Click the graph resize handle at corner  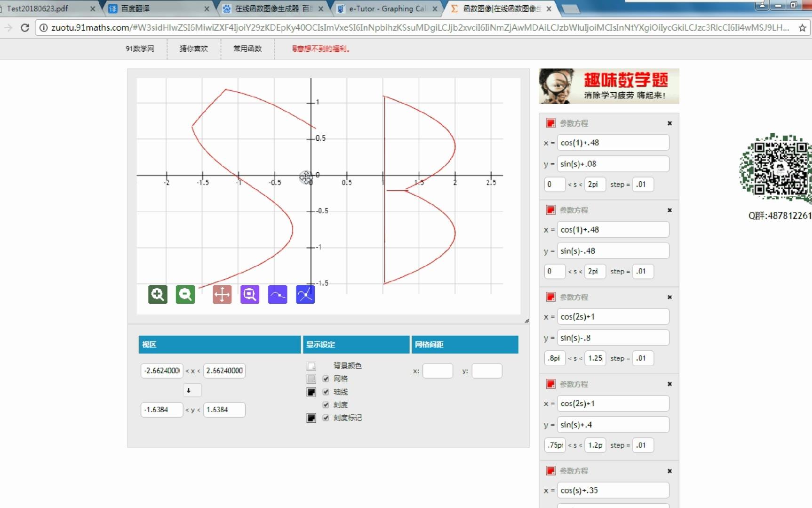(x=526, y=321)
